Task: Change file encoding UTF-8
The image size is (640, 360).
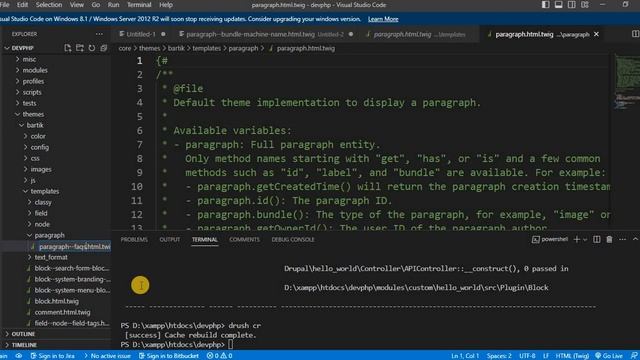Action: pos(527,356)
